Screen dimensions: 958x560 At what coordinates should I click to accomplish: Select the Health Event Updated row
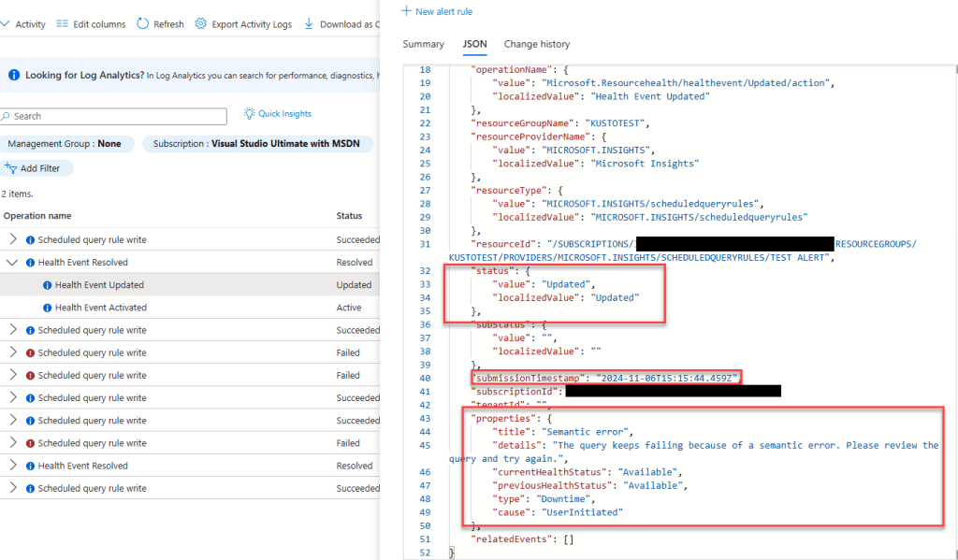pyautogui.click(x=99, y=285)
